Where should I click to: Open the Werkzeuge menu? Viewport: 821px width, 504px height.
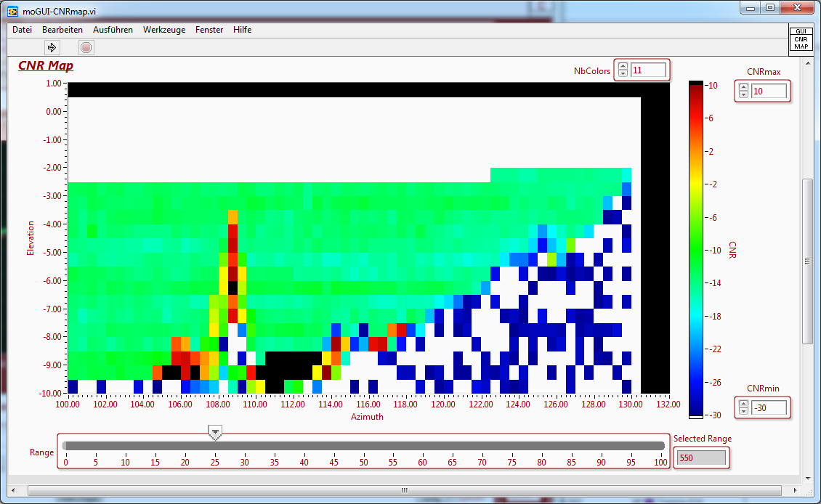click(164, 30)
